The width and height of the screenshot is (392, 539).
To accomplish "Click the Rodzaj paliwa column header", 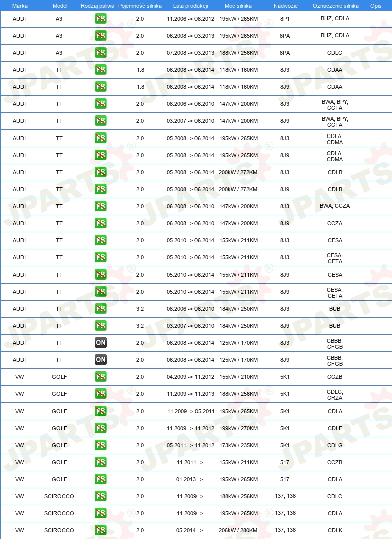I will 97,6.
